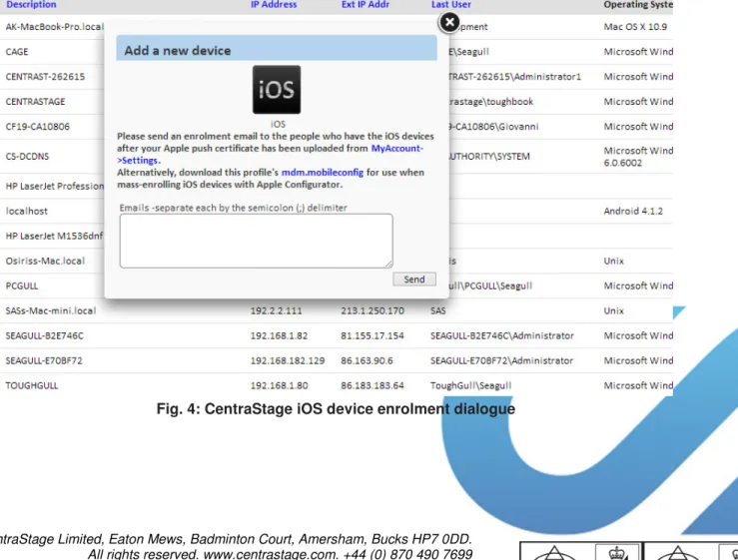The width and height of the screenshot is (738, 560).
Task: Click the 6.0.6002 operating system text
Action: (623, 163)
